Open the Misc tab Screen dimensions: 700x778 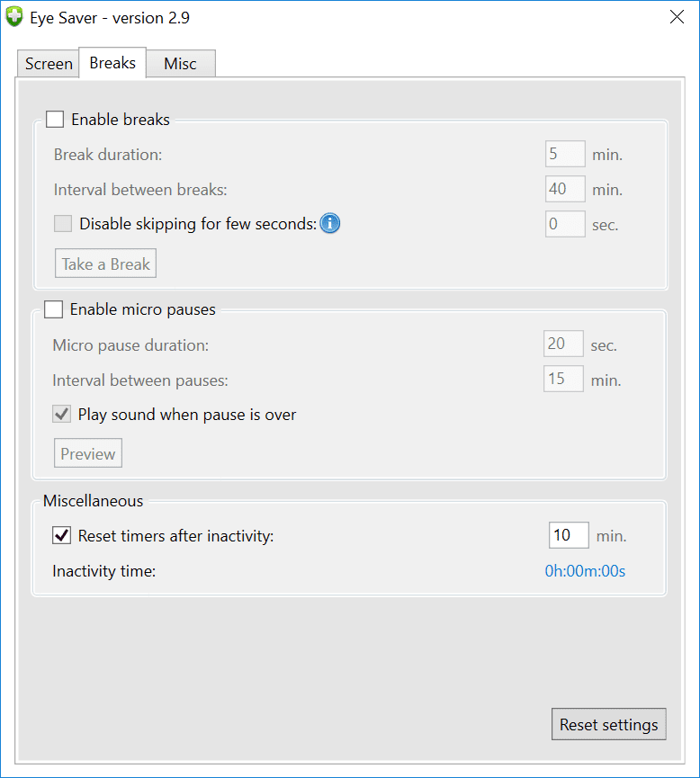180,63
